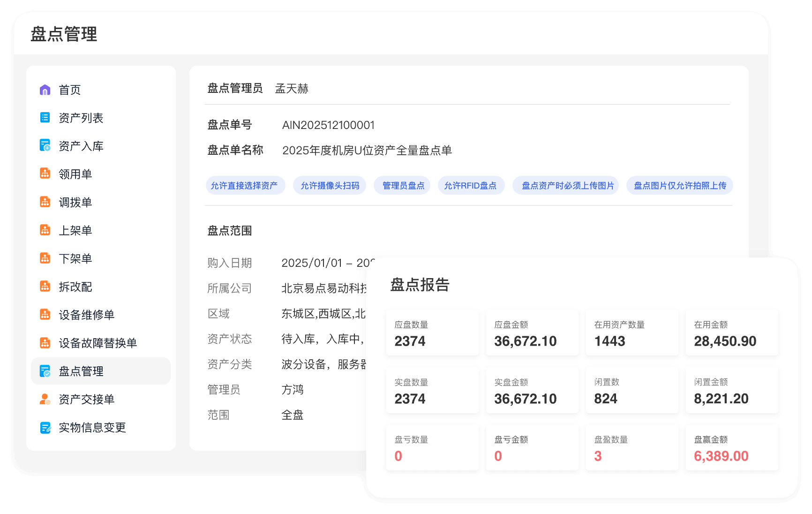Click the 实物信息变更 edit icon
Viewport: 812px width, 514px height.
coord(45,427)
